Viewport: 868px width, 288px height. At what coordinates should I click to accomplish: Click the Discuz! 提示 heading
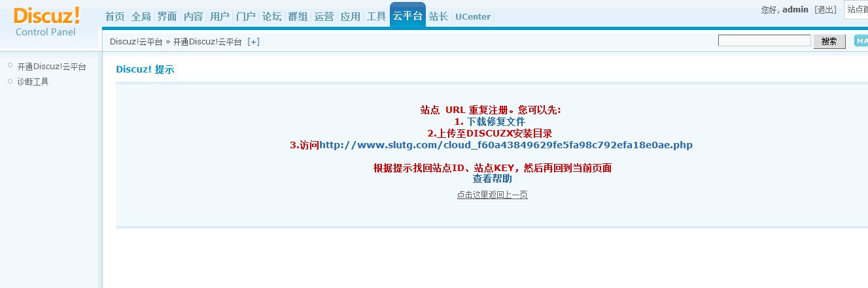pos(145,69)
